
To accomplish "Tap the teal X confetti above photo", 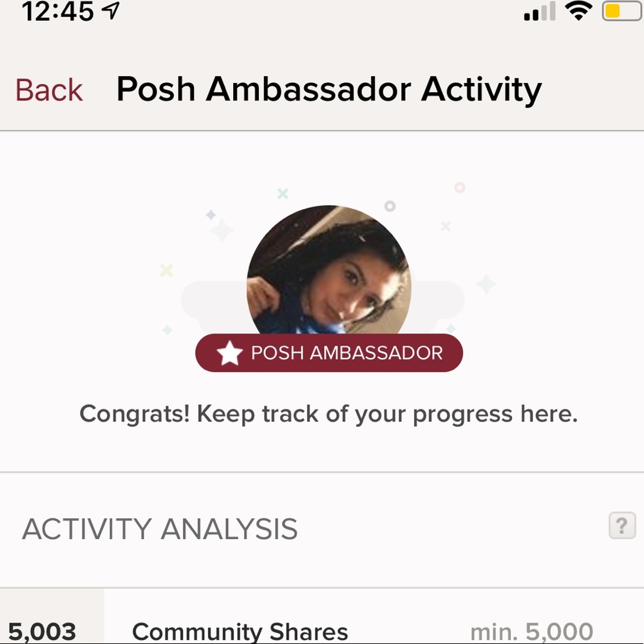I will [x=283, y=193].
